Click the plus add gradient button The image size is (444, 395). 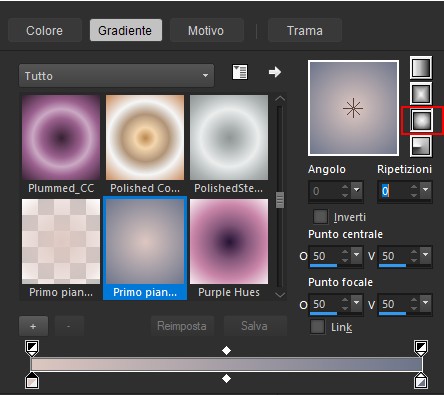tap(33, 326)
